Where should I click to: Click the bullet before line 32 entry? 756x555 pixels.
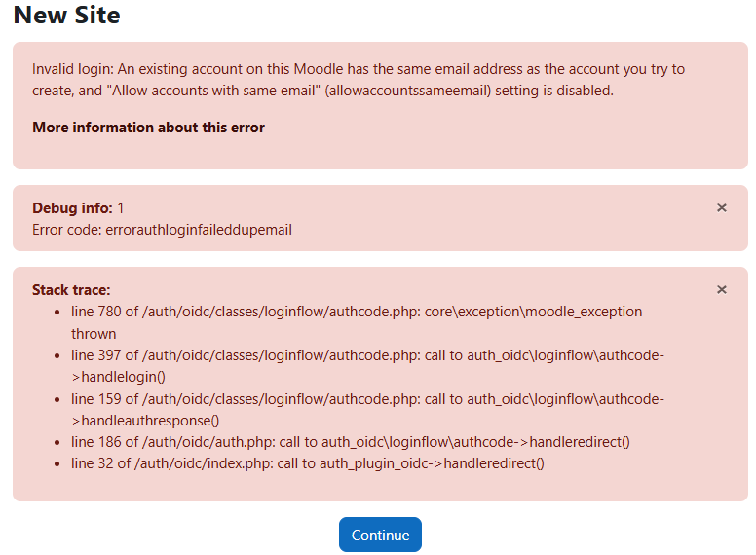click(x=60, y=463)
